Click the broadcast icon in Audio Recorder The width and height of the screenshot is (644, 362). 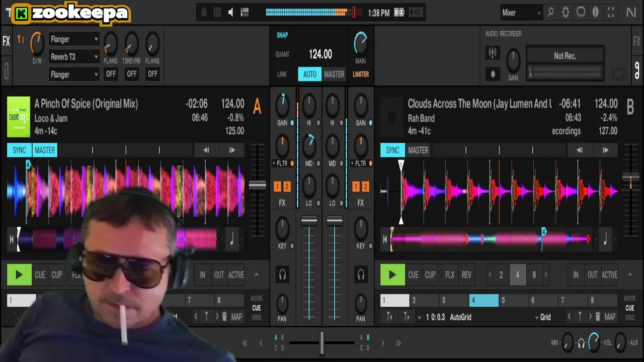coord(493,52)
